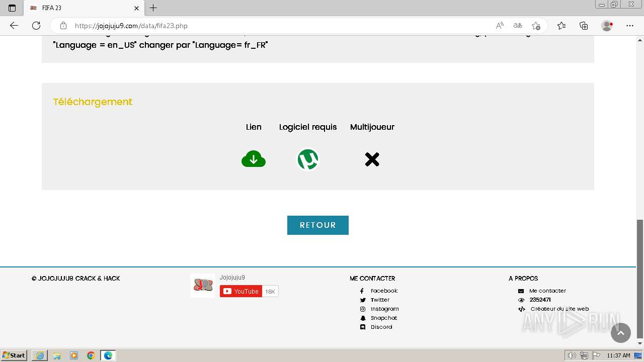The width and height of the screenshot is (644, 362).
Task: Open the uTorrent required software icon
Action: pyautogui.click(x=308, y=159)
